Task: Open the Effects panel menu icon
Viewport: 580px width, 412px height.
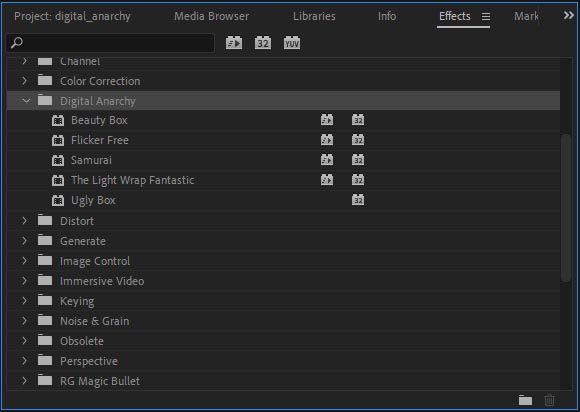Action: 486,16
